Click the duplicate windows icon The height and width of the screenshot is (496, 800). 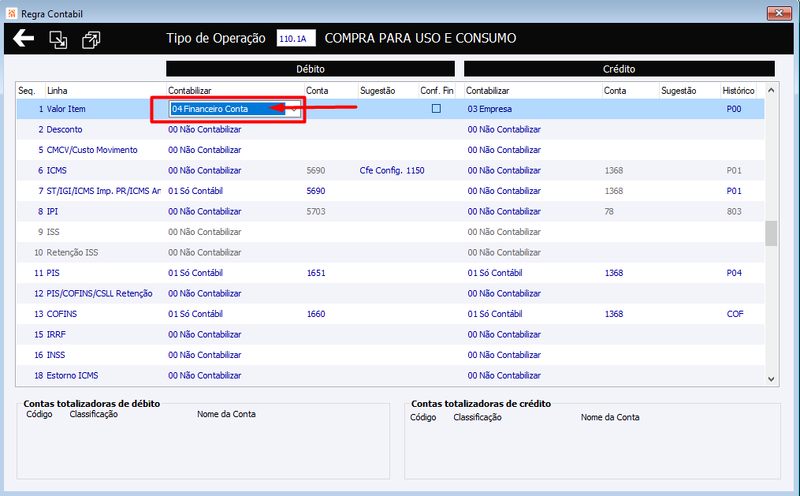click(x=91, y=40)
